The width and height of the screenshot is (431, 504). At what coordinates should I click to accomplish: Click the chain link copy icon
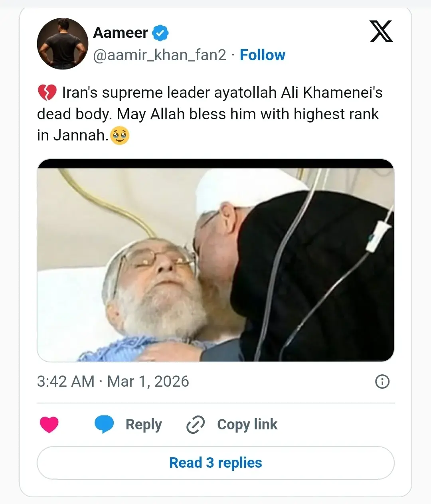(x=196, y=424)
